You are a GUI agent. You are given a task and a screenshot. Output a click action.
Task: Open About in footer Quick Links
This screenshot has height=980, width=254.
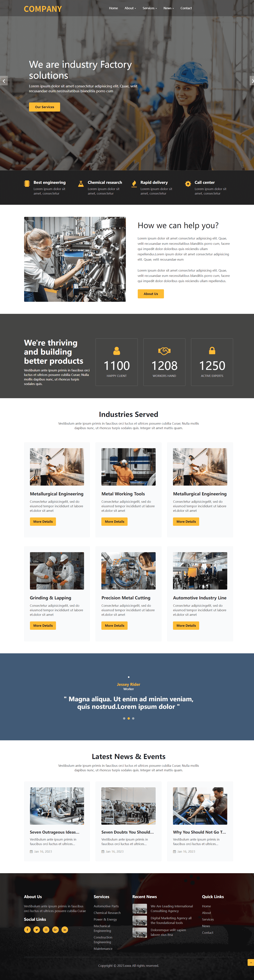(207, 913)
